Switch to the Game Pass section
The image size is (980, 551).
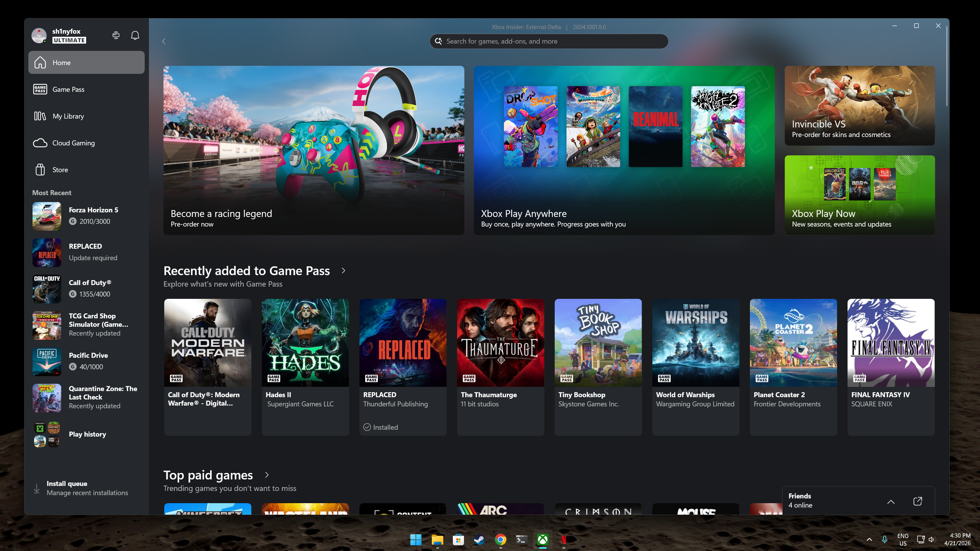(x=68, y=89)
